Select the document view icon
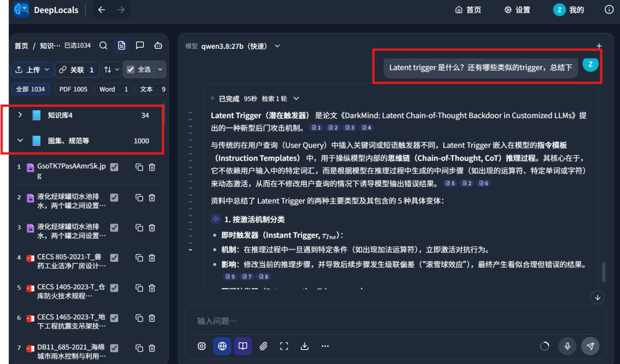This screenshot has height=364, width=620. pos(121,45)
